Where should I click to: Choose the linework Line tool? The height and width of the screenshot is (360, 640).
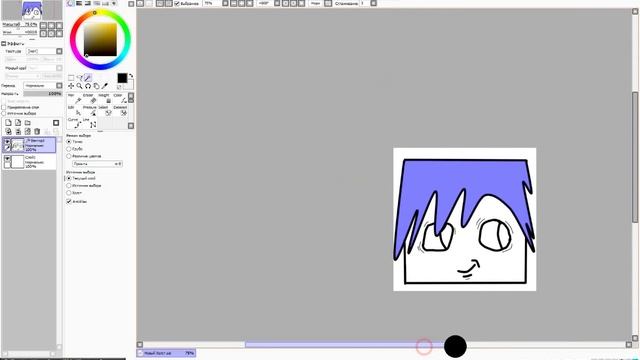tap(89, 123)
